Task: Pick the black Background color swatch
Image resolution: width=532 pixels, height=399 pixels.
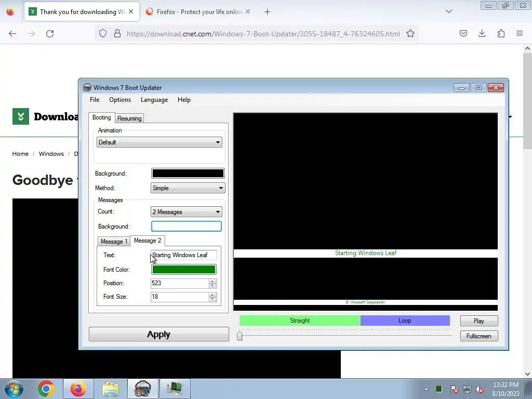Action: pyautogui.click(x=188, y=174)
